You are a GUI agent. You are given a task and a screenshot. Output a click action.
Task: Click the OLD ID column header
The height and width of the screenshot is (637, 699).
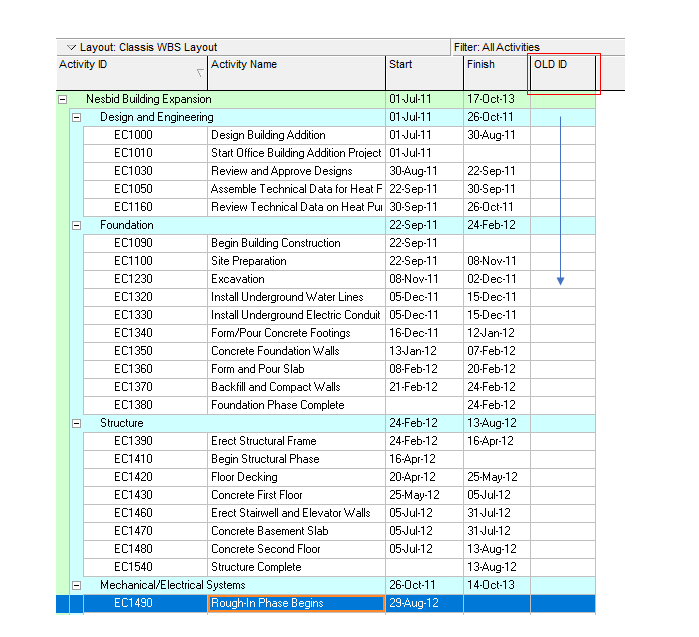tap(563, 73)
